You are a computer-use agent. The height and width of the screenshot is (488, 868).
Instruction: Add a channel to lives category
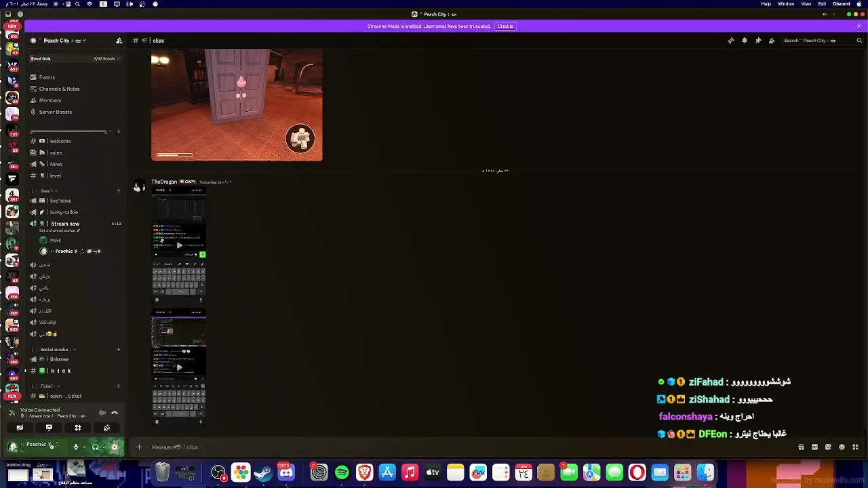119,190
